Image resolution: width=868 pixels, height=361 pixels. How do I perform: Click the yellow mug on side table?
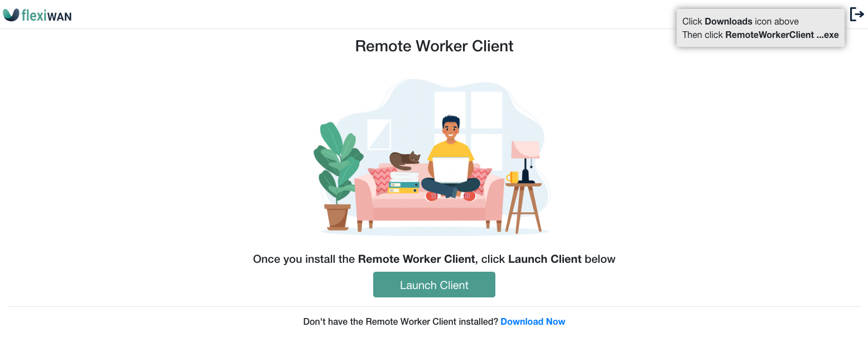pos(513,177)
